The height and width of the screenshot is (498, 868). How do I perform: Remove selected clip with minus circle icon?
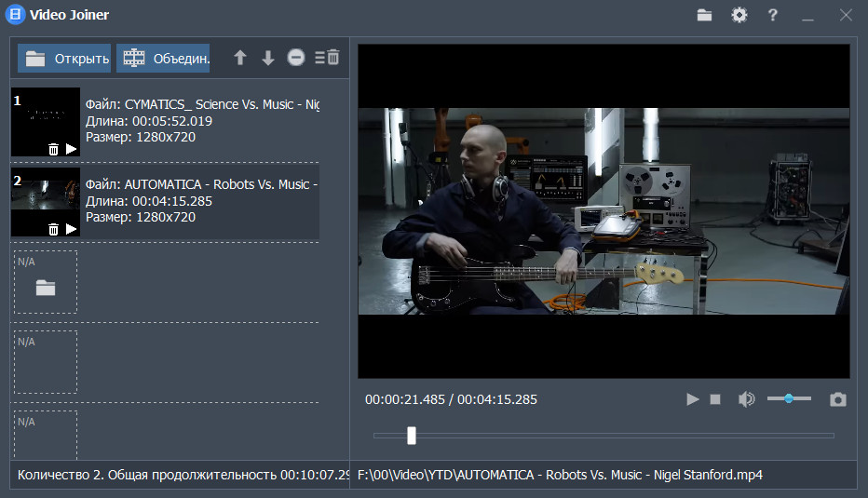296,58
